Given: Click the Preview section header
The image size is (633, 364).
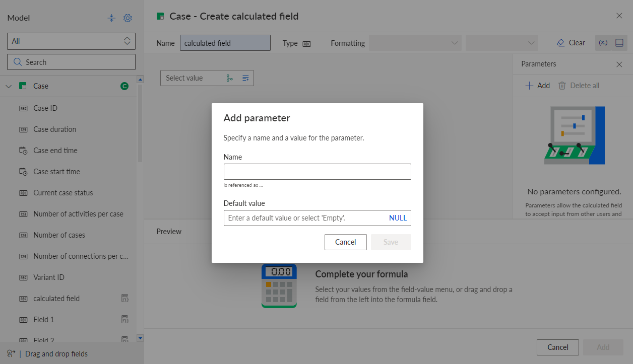Looking at the screenshot, I should [169, 232].
